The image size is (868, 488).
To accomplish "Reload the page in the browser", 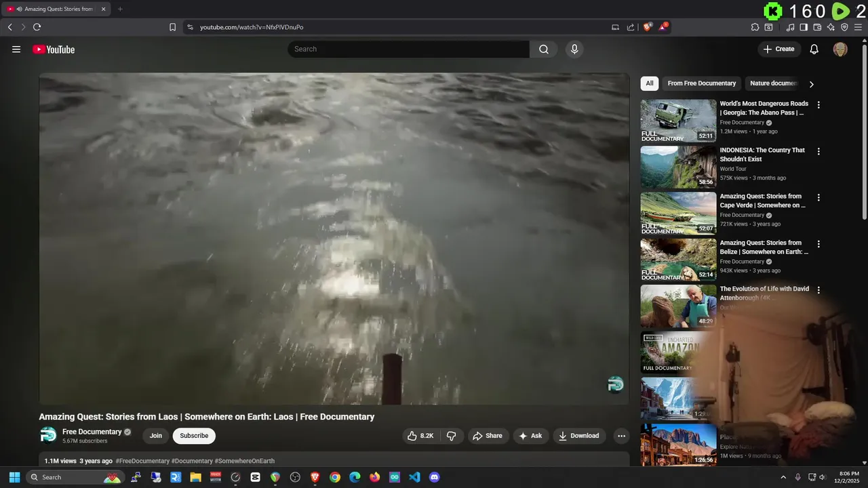I will click(x=37, y=27).
